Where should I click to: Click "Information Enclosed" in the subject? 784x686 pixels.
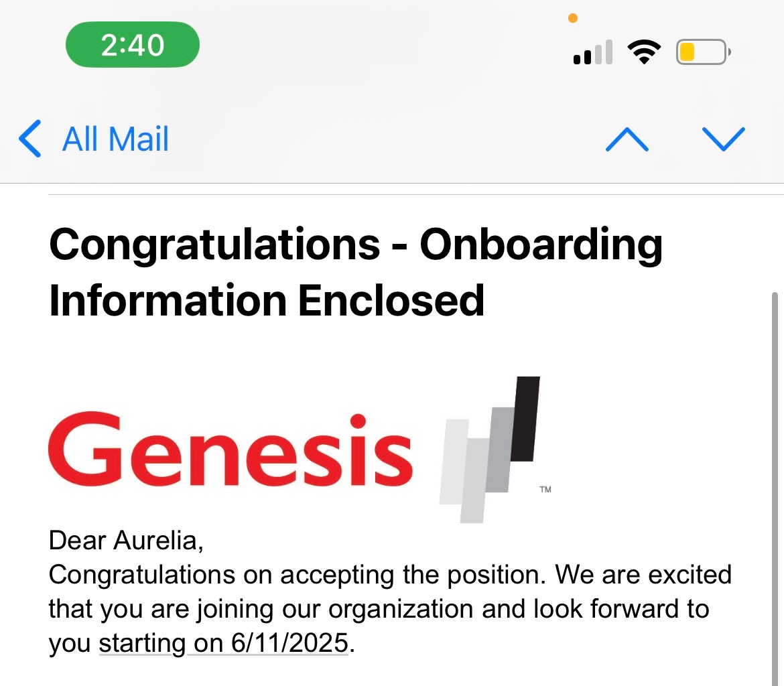tap(267, 299)
